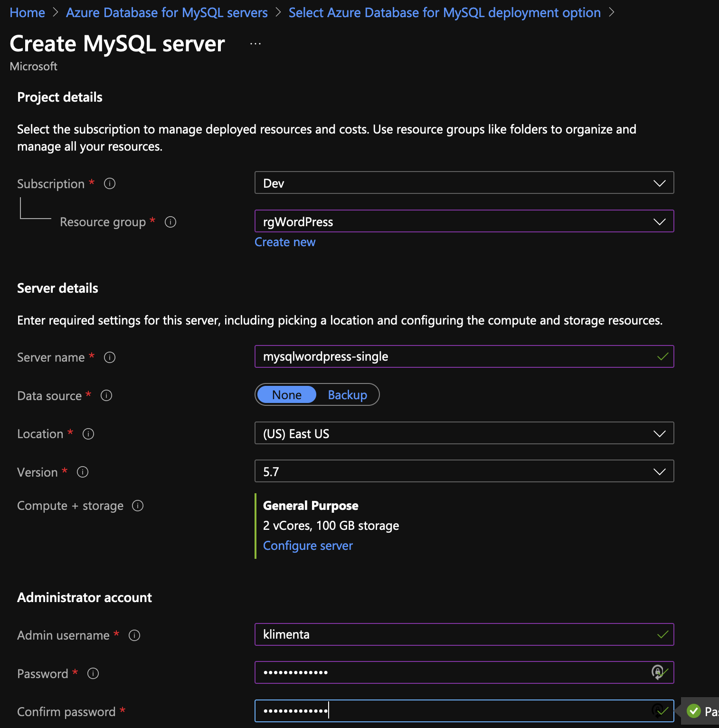Screen dimensions: 719x728
Task: Open the Version dropdown showing 5.7
Action: click(x=464, y=471)
